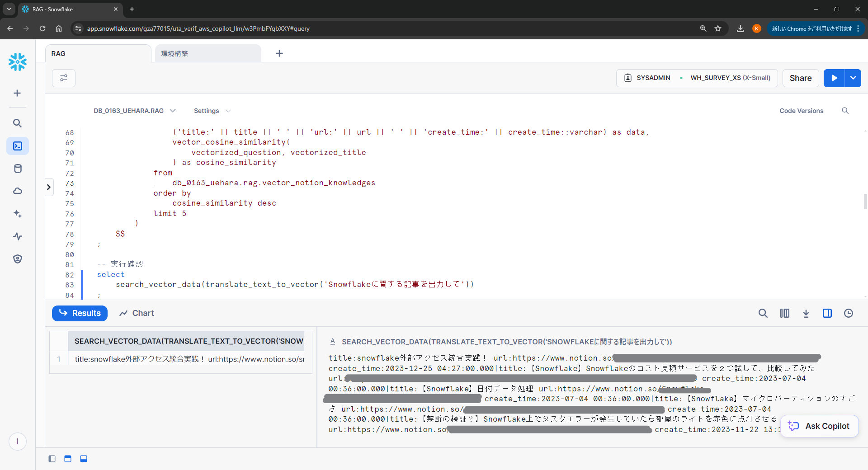868x470 pixels.
Task: Open the Settings dropdown above the editor
Action: click(212, 111)
